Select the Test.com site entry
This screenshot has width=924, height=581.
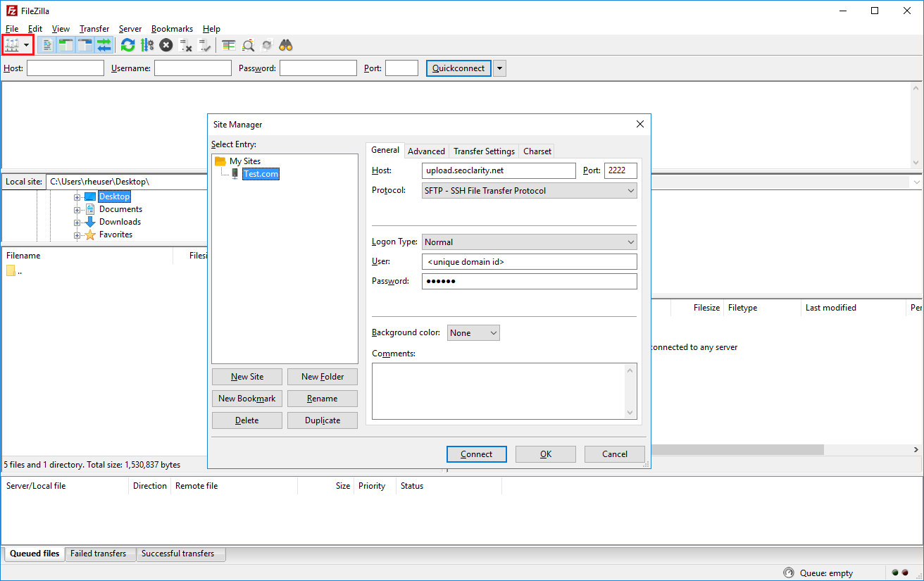click(x=261, y=174)
